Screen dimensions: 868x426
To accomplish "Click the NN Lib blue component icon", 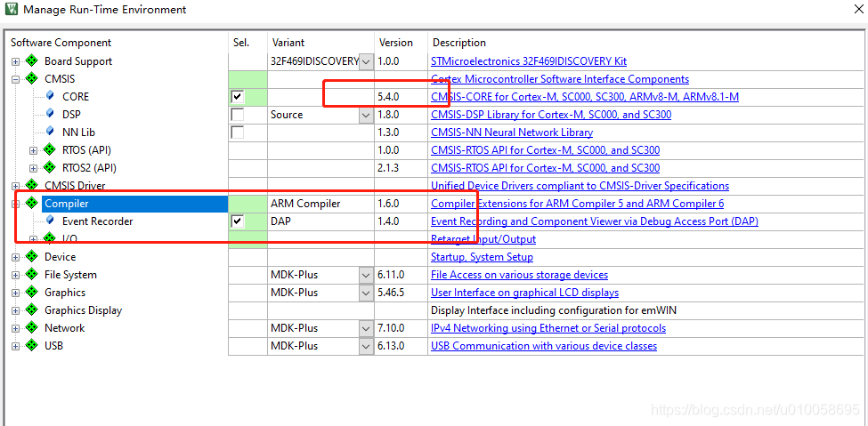I will [x=50, y=131].
